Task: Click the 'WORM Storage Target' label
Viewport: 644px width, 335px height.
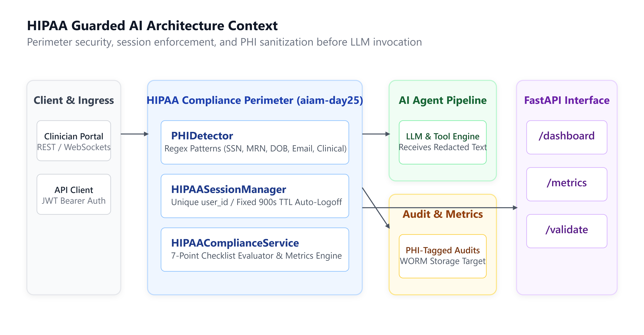Action: click(442, 261)
